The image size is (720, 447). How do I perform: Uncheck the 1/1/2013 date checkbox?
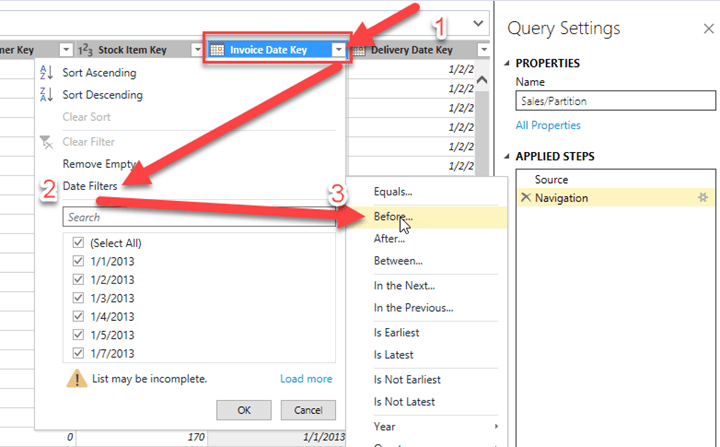pyautogui.click(x=79, y=261)
